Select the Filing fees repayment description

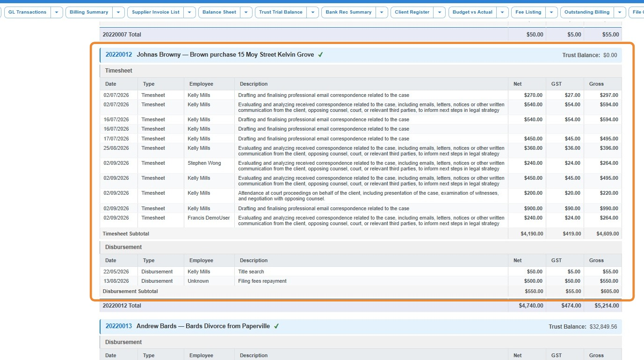click(x=262, y=281)
